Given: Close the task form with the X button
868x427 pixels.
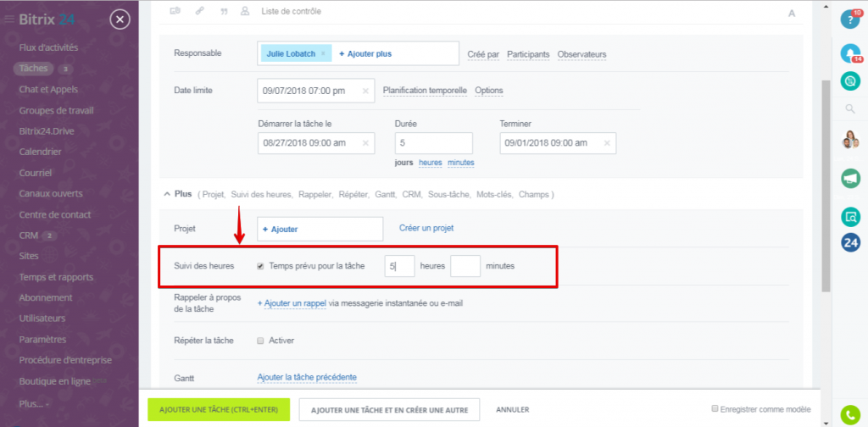Looking at the screenshot, I should [120, 20].
